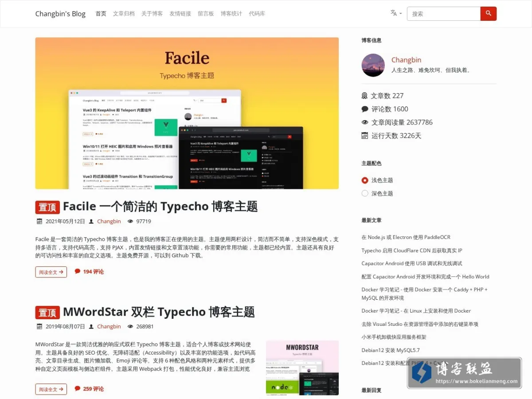Open Capacitor Android 使用 USB 调试和无线调试
Viewport: 532px width, 399px height.
(x=412, y=263)
